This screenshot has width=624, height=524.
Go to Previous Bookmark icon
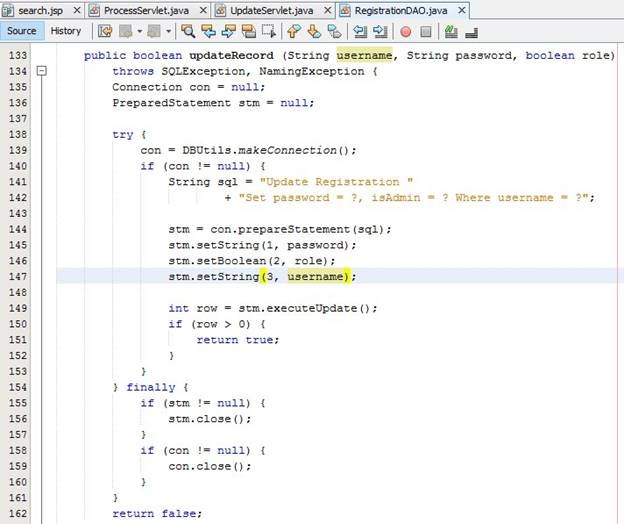(294, 31)
